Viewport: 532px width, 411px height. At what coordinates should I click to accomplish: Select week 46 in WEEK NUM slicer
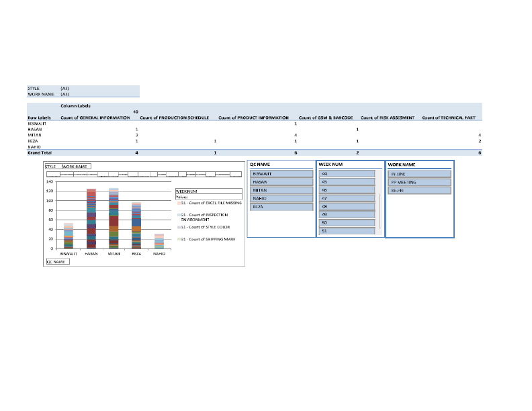point(347,190)
